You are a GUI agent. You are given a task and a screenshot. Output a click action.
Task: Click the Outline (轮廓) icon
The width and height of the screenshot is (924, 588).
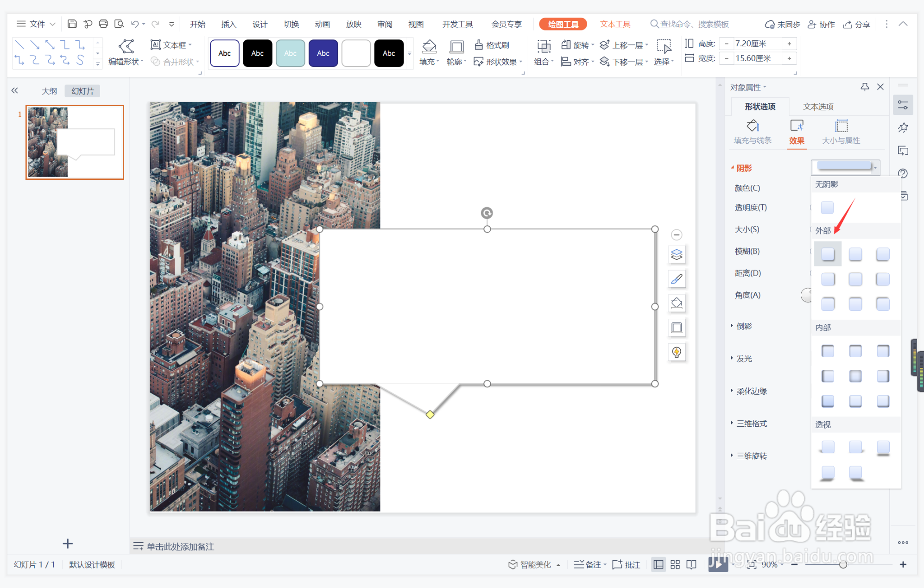point(456,47)
